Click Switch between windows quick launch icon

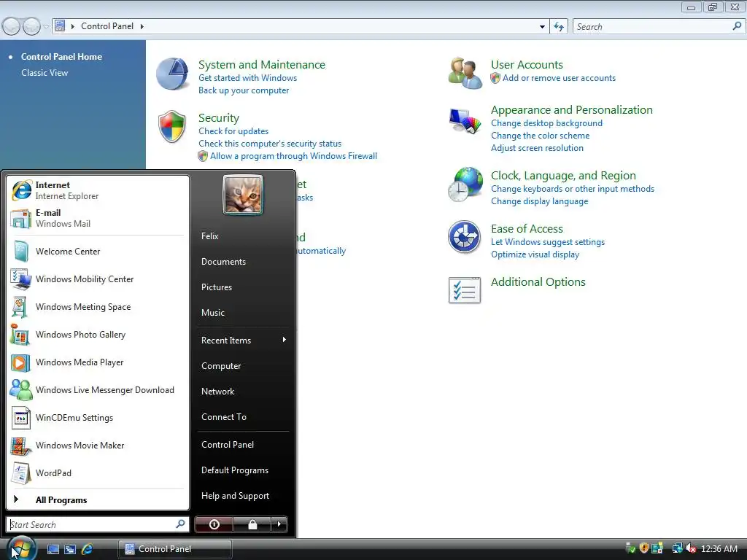pos(70,549)
